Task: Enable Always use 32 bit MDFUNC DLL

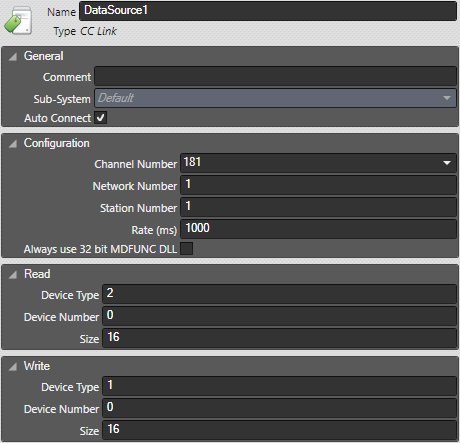Action: tap(186, 249)
